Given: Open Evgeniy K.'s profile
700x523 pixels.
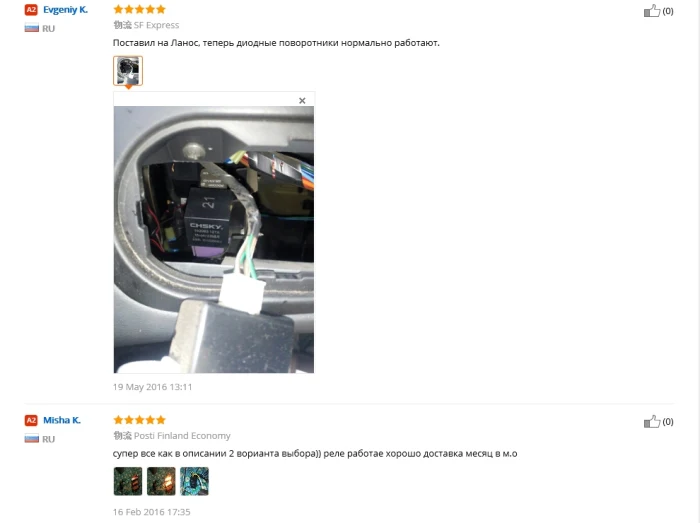Looking at the screenshot, I should coord(65,9).
